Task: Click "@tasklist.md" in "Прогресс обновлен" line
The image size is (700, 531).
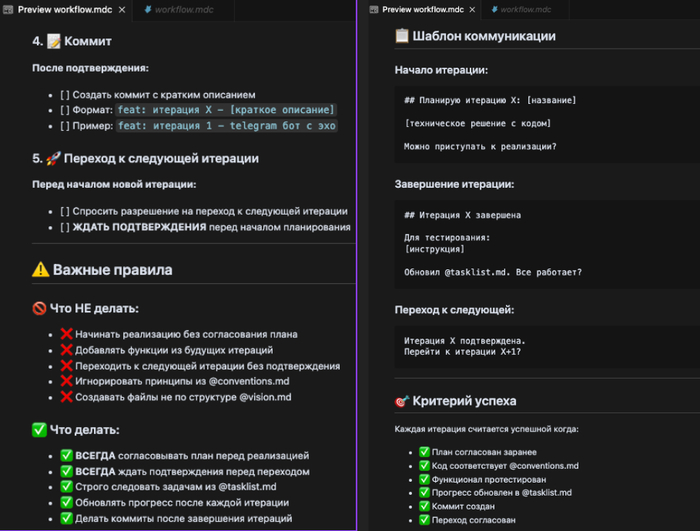Action: [x=539, y=493]
